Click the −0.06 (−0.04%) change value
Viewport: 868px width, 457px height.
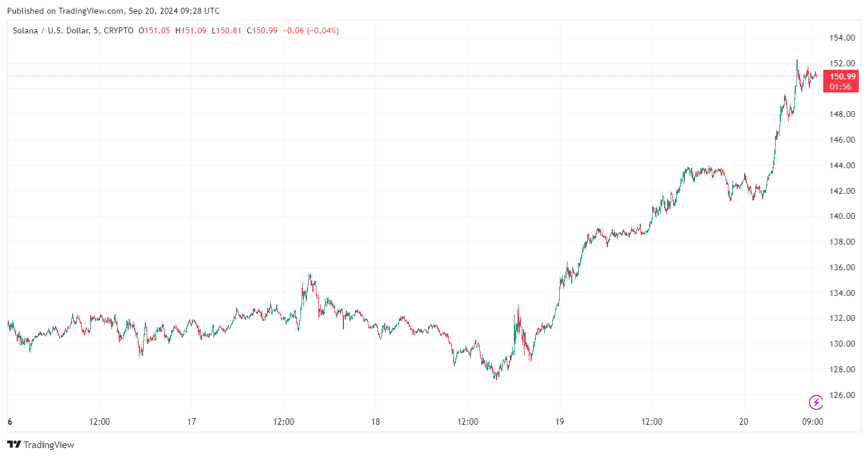click(x=311, y=30)
